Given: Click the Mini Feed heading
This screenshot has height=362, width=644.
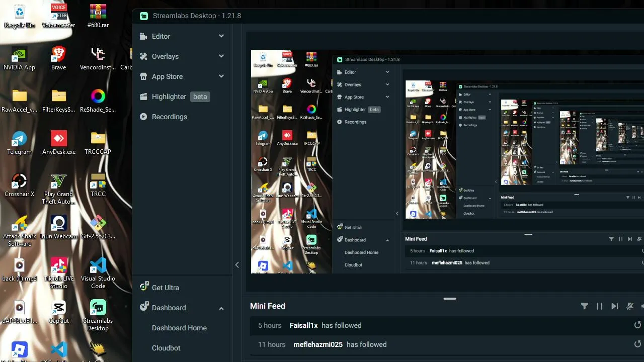Looking at the screenshot, I should pyautogui.click(x=268, y=306).
